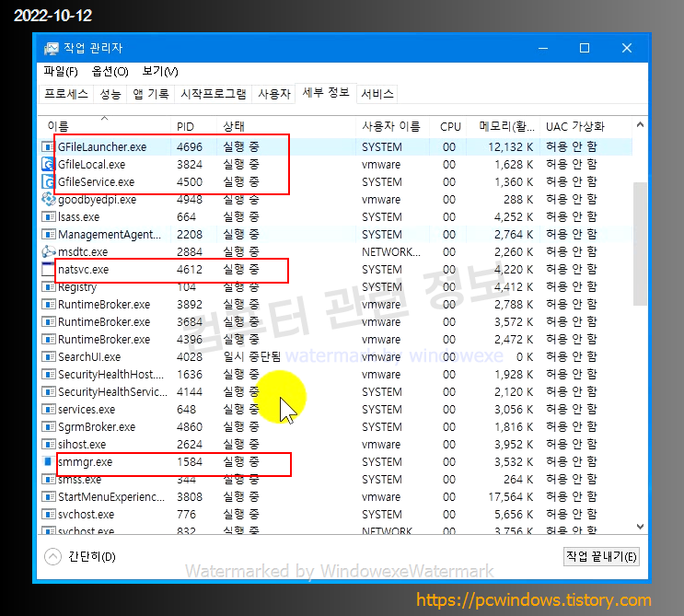
Task: Select the 세부 정보 tab
Action: pos(326,93)
